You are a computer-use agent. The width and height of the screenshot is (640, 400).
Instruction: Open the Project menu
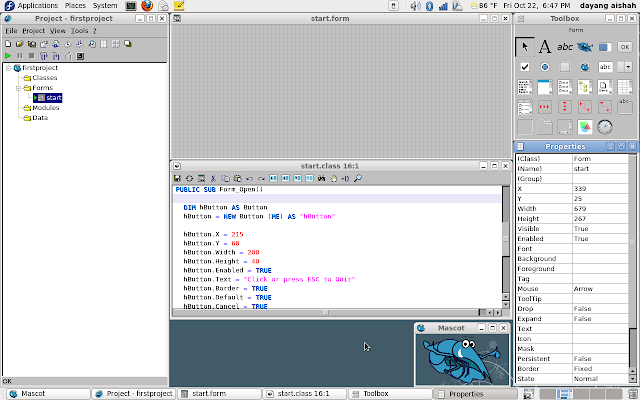point(33,31)
